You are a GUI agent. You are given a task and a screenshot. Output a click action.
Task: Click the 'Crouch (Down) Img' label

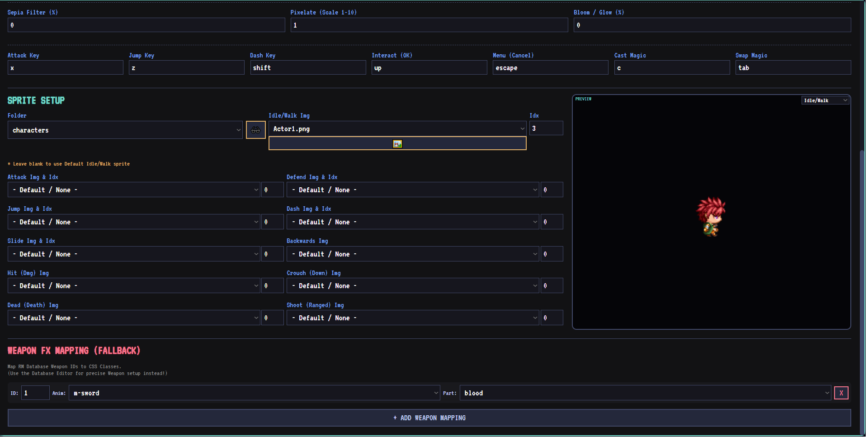tap(314, 273)
